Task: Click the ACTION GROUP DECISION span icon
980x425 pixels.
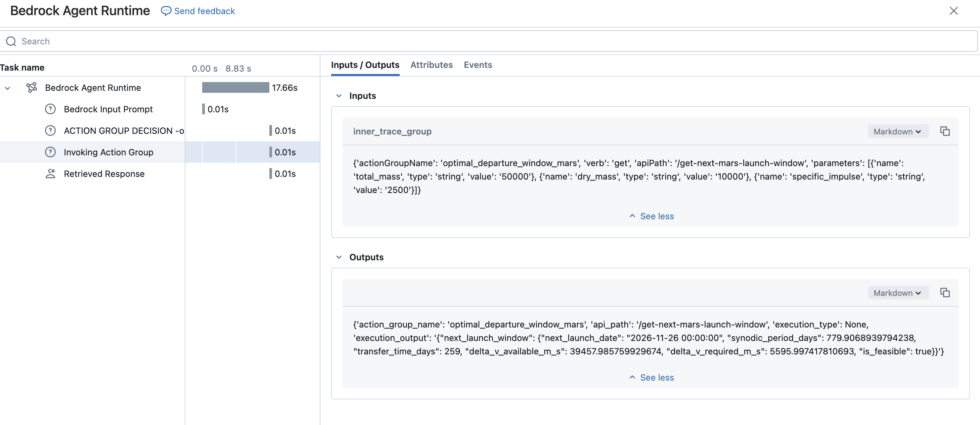Action: [50, 130]
